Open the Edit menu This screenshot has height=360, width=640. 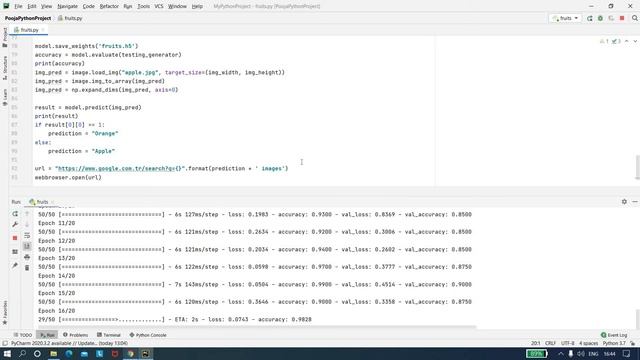pos(32,7)
